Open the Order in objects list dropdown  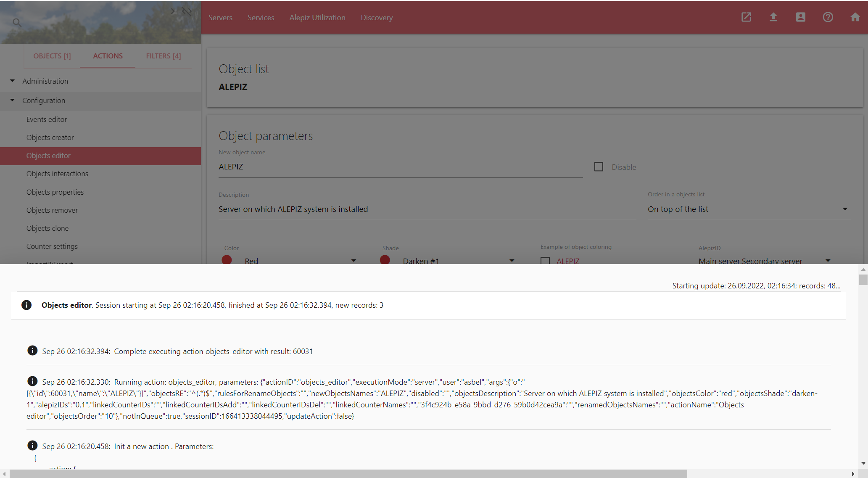(x=749, y=209)
